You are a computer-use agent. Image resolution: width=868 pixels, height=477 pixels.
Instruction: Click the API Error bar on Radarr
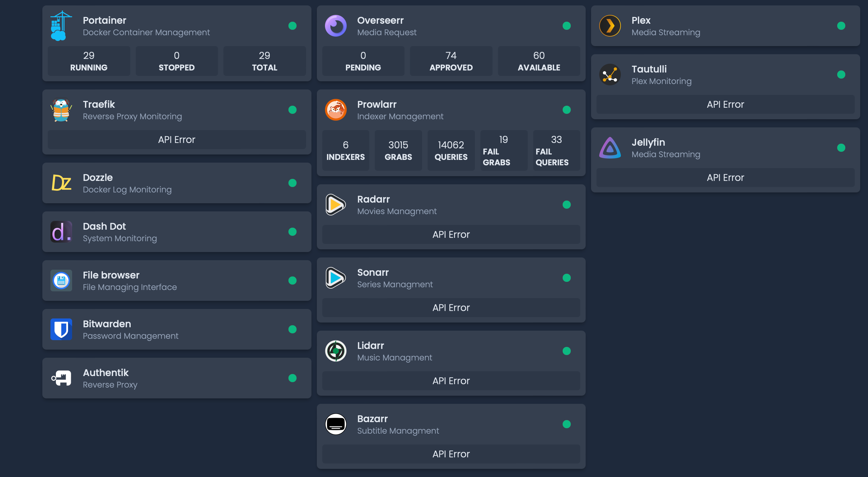coord(451,234)
